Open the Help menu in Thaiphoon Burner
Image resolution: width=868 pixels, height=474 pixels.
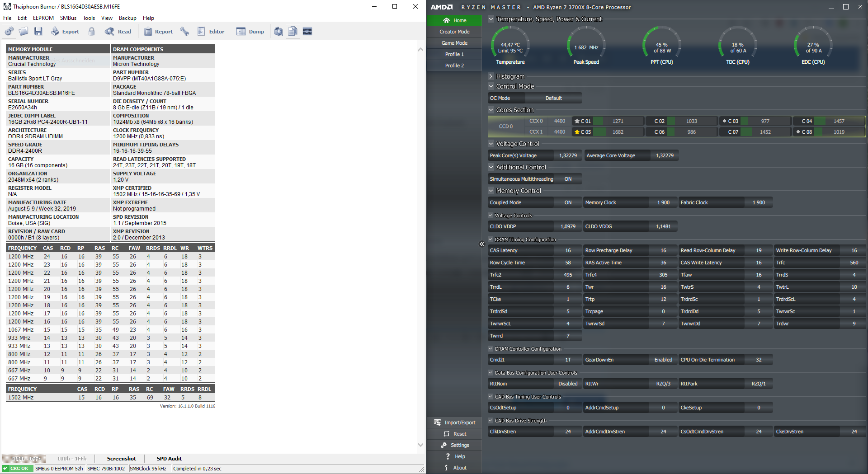point(148,18)
